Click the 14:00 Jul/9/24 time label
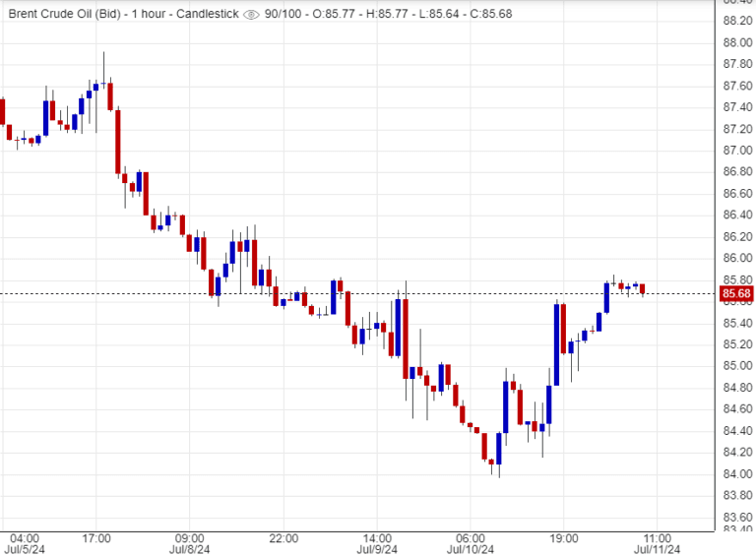756x556 pixels. tap(378, 544)
